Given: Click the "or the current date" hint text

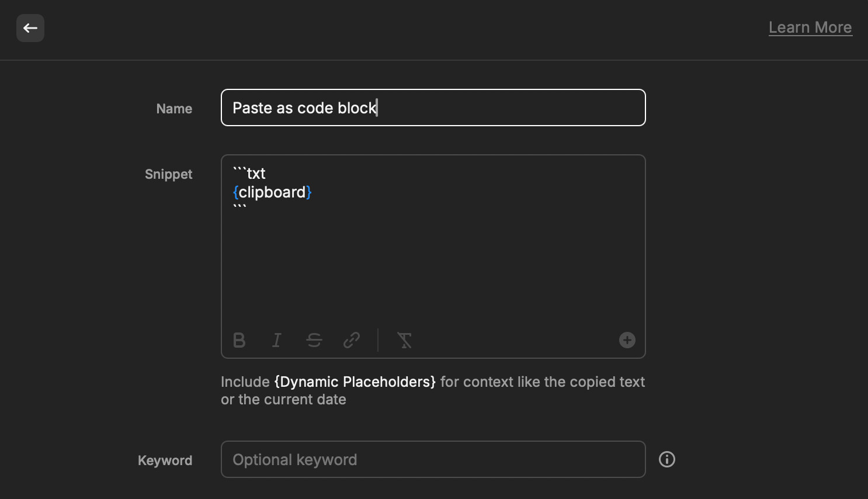Looking at the screenshot, I should (283, 400).
